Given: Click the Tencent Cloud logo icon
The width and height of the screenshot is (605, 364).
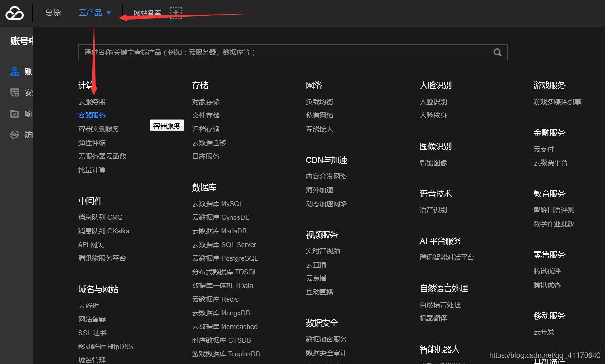Looking at the screenshot, I should [x=15, y=13].
